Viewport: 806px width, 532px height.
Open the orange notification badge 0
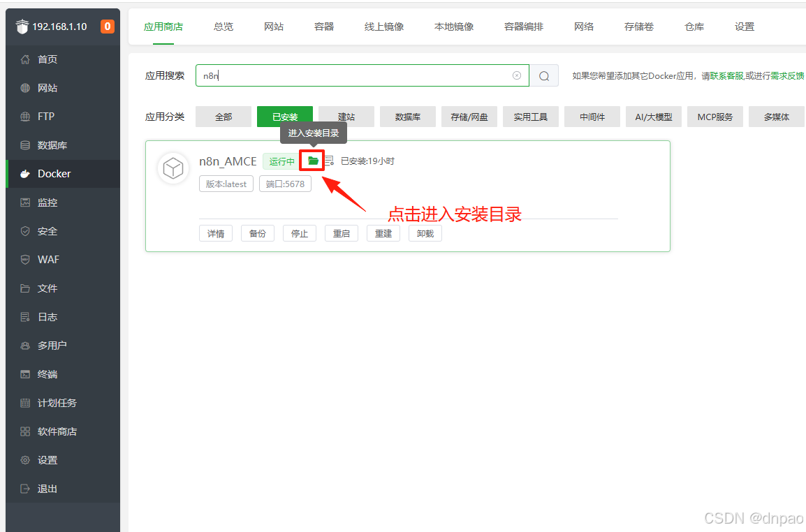[x=108, y=27]
